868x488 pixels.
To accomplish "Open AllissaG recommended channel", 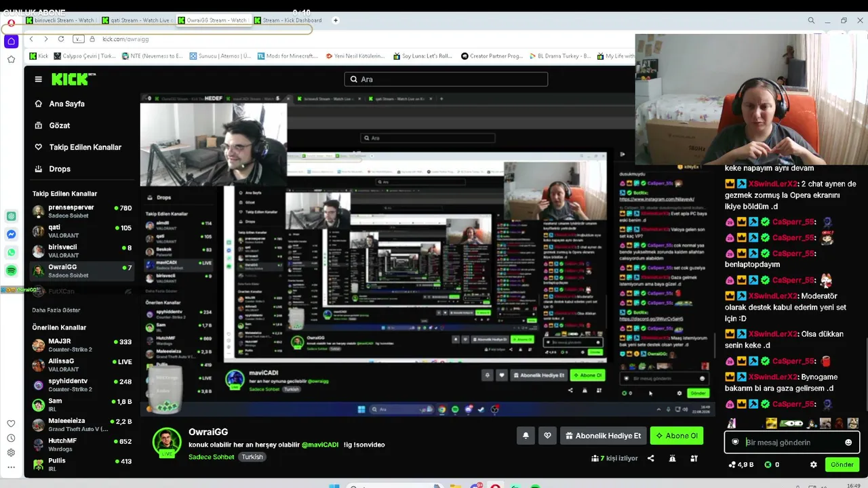I will 82,365.
